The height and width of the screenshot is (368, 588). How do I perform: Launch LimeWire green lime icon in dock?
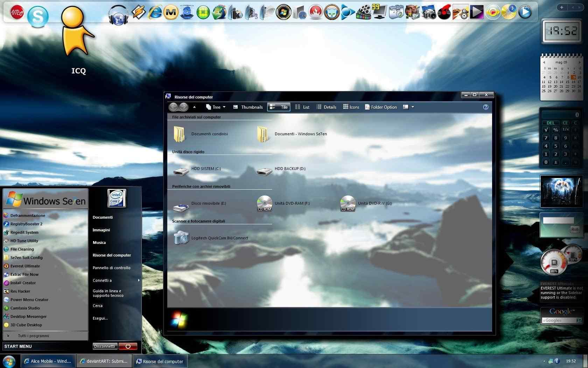tap(203, 12)
